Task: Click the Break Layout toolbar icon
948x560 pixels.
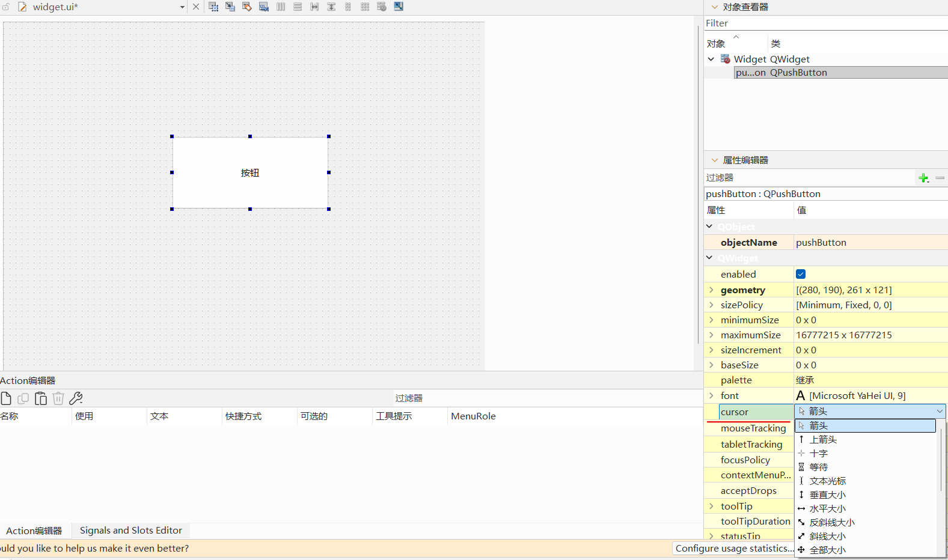Action: click(x=382, y=7)
